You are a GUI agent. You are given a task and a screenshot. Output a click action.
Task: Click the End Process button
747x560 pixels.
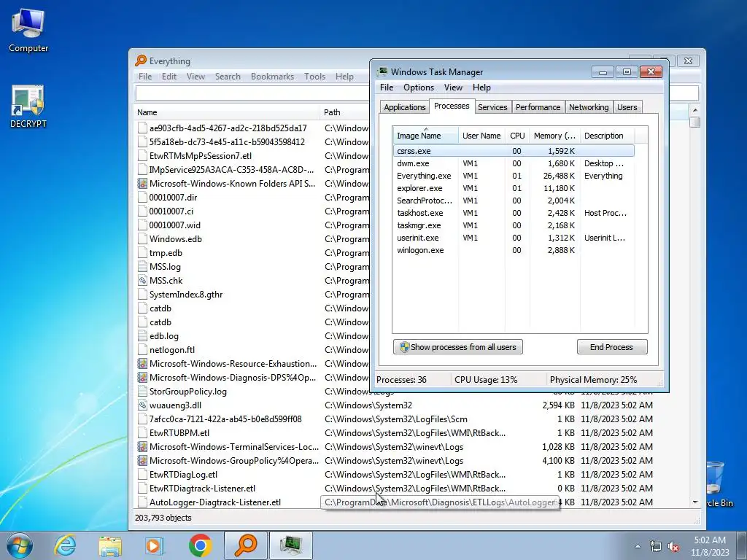point(612,346)
